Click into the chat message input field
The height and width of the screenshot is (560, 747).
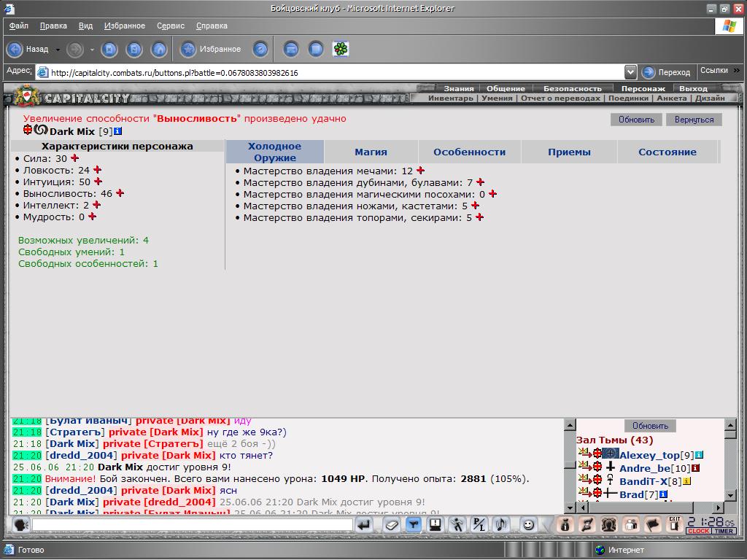coord(193,525)
